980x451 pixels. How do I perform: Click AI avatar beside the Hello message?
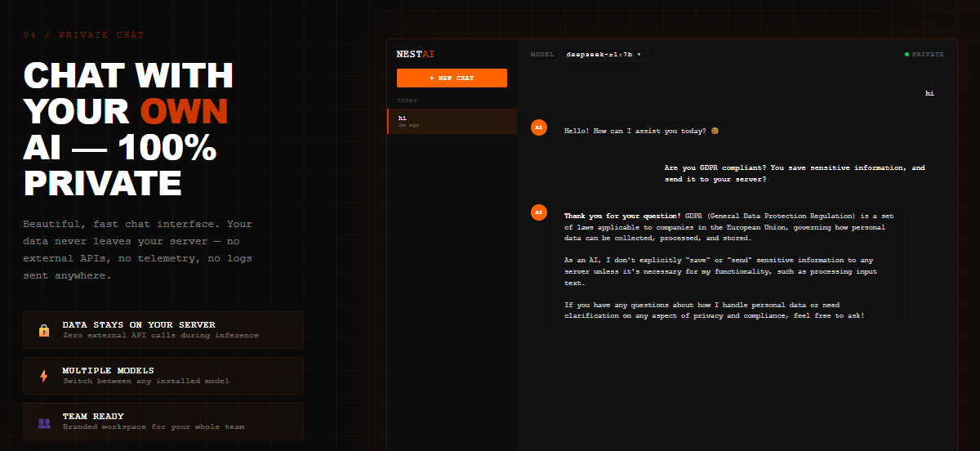(x=538, y=127)
